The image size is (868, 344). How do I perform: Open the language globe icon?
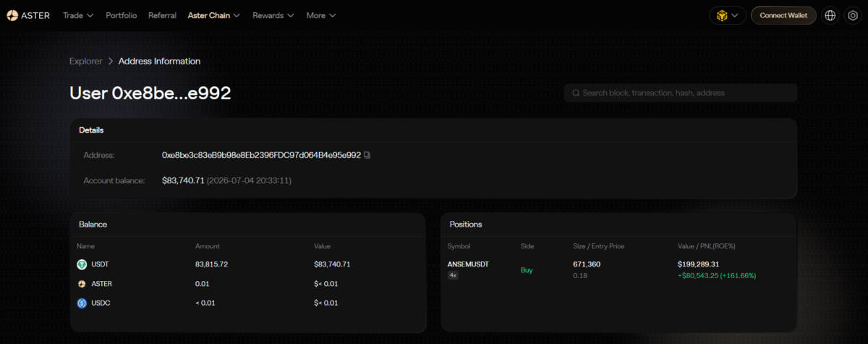pos(830,15)
